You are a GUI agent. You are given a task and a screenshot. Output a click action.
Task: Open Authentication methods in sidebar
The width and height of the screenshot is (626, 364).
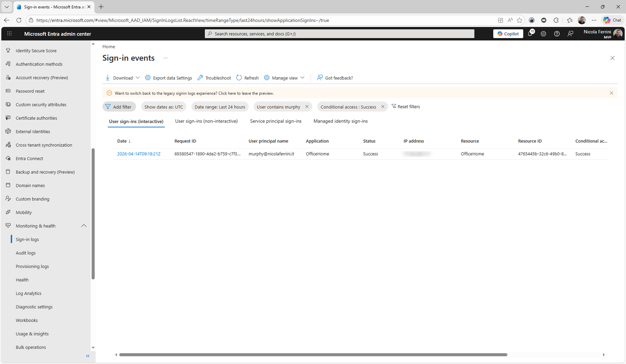point(39,64)
